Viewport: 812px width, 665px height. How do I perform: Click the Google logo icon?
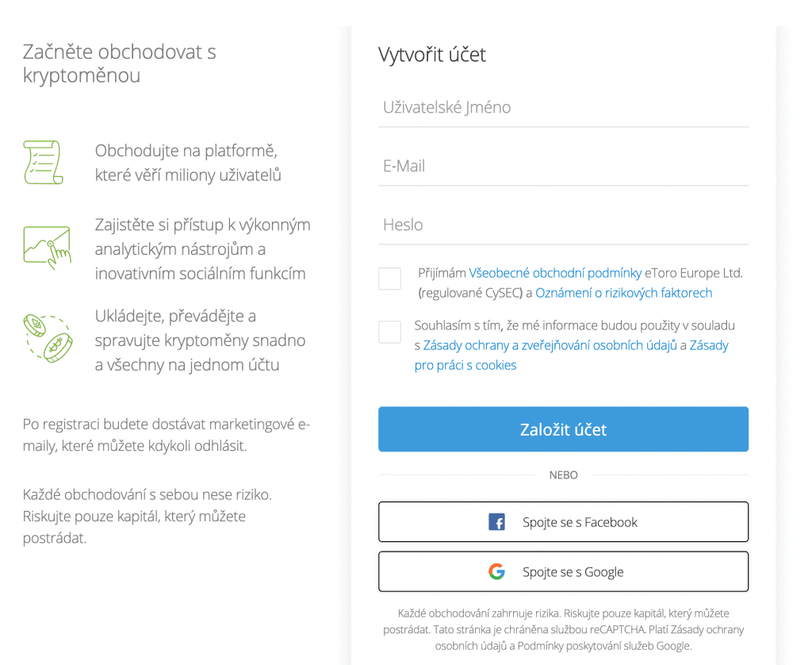[x=497, y=571]
